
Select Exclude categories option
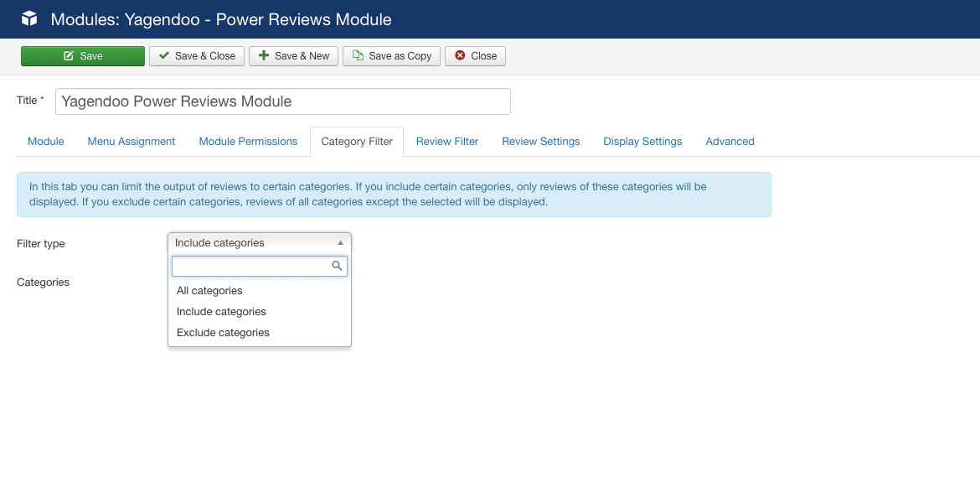223,333
